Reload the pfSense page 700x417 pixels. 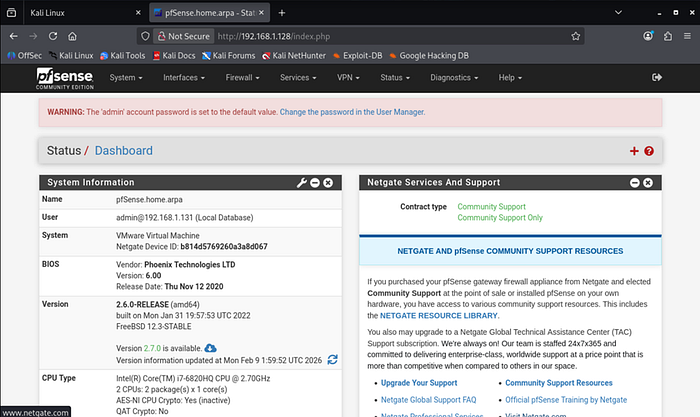pos(53,36)
